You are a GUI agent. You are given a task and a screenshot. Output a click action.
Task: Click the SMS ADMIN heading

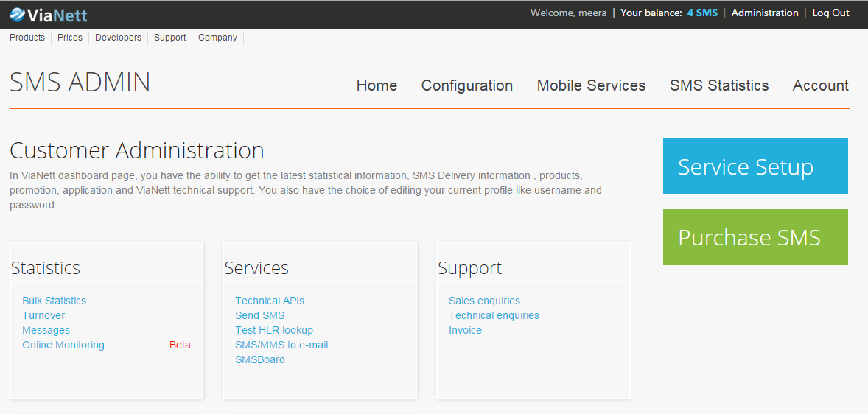click(80, 83)
